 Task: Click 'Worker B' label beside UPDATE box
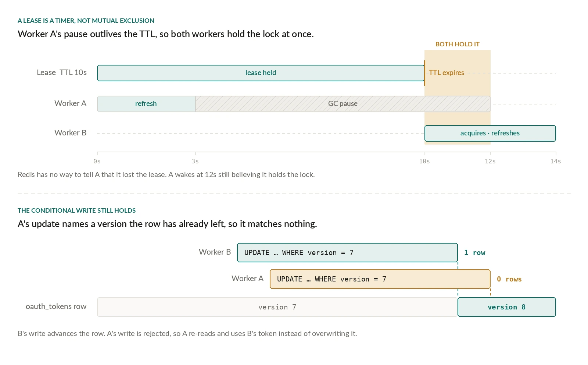click(215, 252)
